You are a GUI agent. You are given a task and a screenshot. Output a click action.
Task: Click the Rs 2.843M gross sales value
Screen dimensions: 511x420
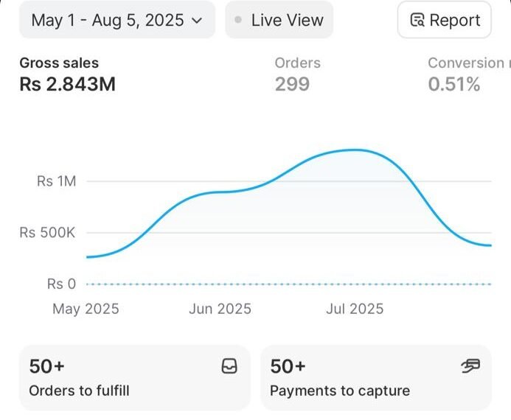[x=67, y=84]
